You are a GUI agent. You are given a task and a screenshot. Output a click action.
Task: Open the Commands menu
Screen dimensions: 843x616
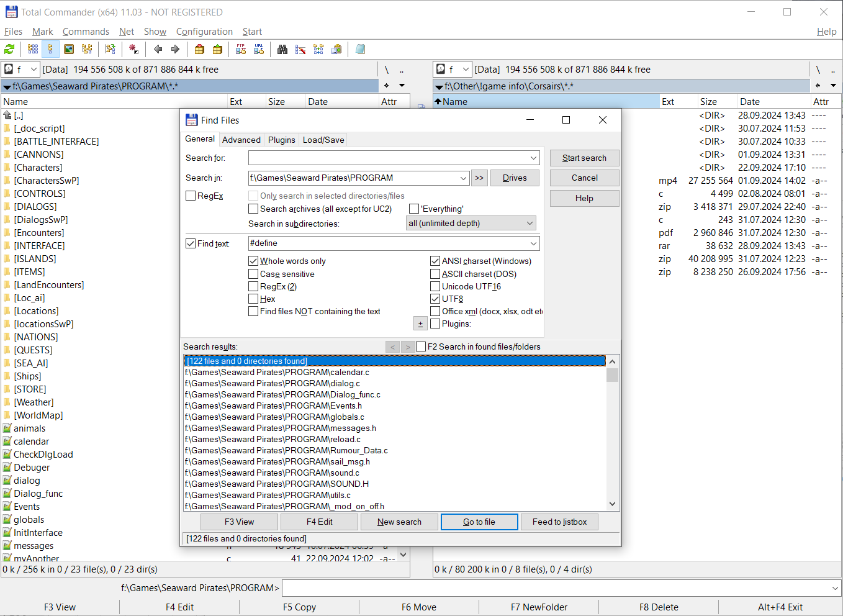pos(86,32)
